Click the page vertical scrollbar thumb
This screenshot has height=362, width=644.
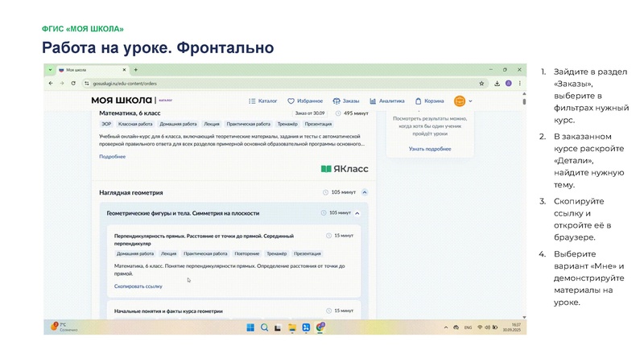[524, 101]
